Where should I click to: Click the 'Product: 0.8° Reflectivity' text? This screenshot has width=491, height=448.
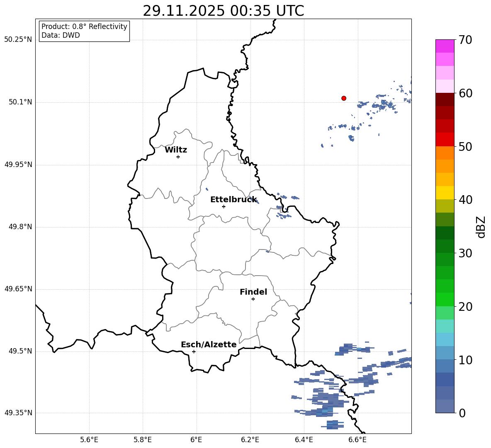[x=84, y=27]
